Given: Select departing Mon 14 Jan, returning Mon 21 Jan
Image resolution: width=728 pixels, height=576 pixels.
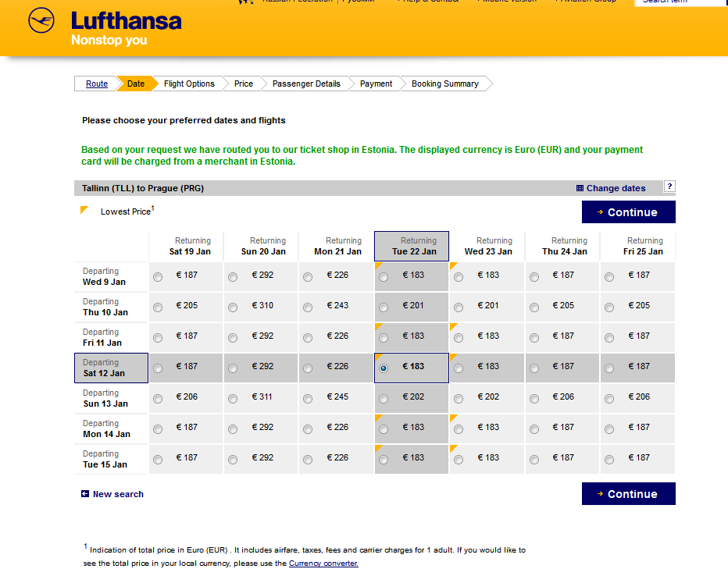Looking at the screenshot, I should tap(307, 429).
